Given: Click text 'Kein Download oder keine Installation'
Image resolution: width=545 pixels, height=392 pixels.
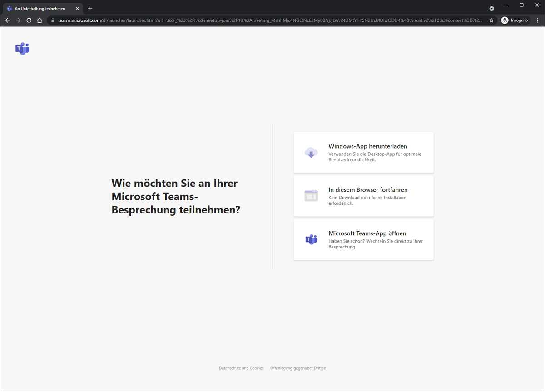Looking at the screenshot, I should click(367, 198).
